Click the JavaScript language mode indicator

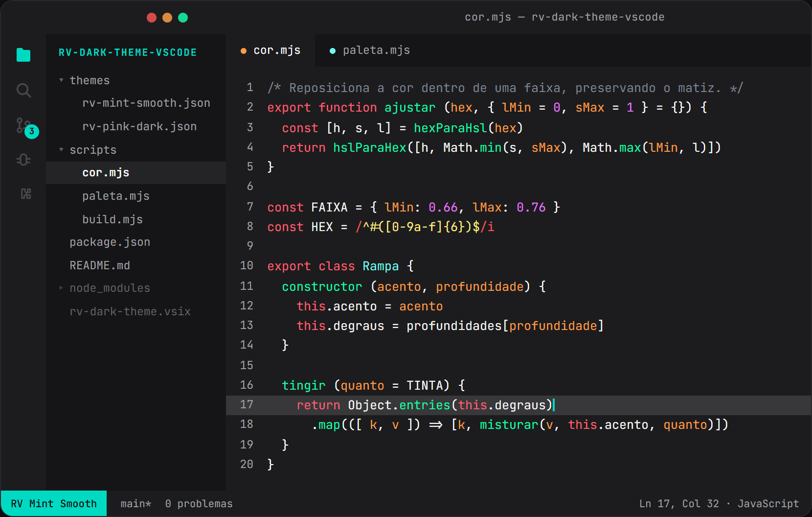768,503
